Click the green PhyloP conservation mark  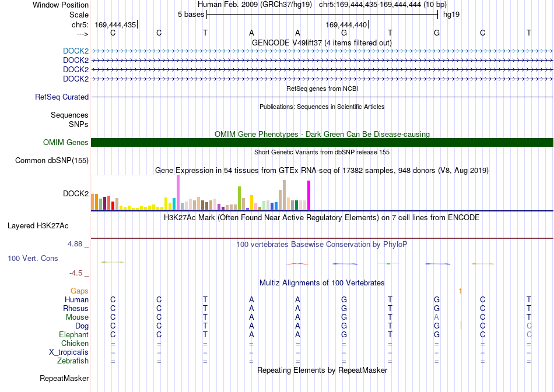pyautogui.click(x=388, y=264)
